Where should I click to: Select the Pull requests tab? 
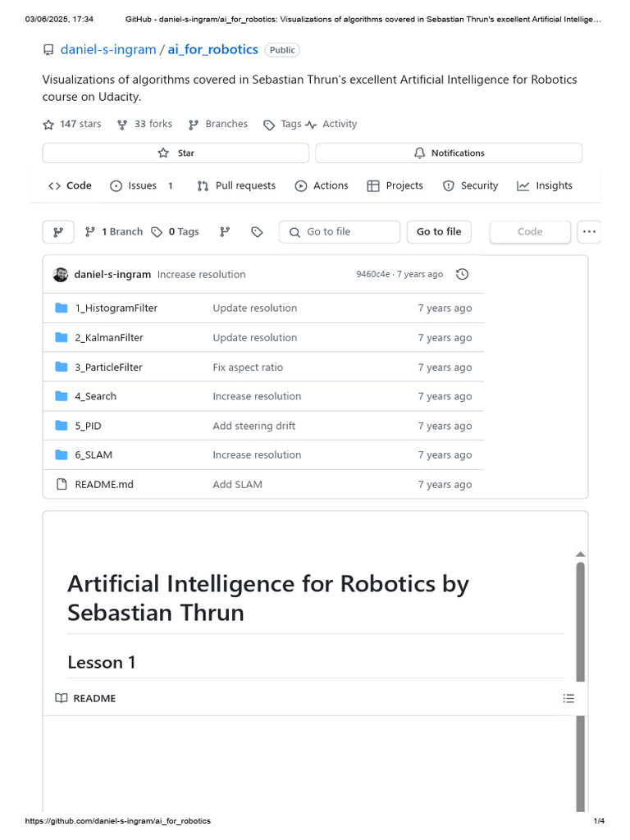pyautogui.click(x=236, y=185)
